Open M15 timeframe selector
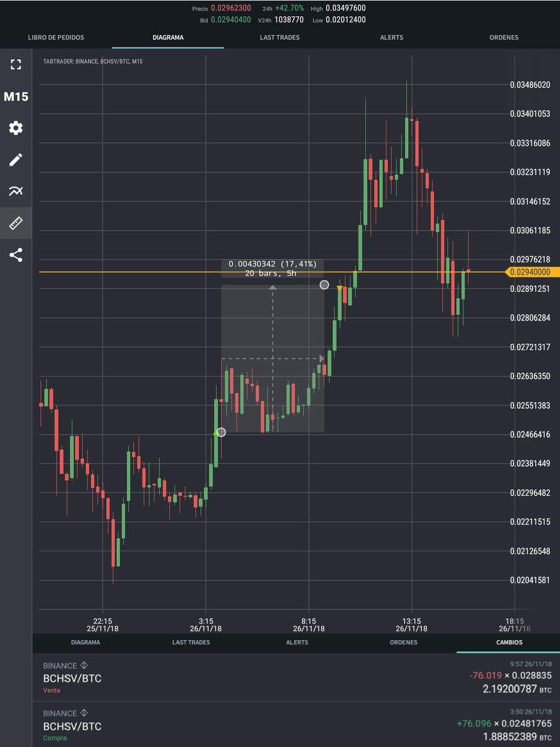This screenshot has width=560, height=747. coord(16,96)
